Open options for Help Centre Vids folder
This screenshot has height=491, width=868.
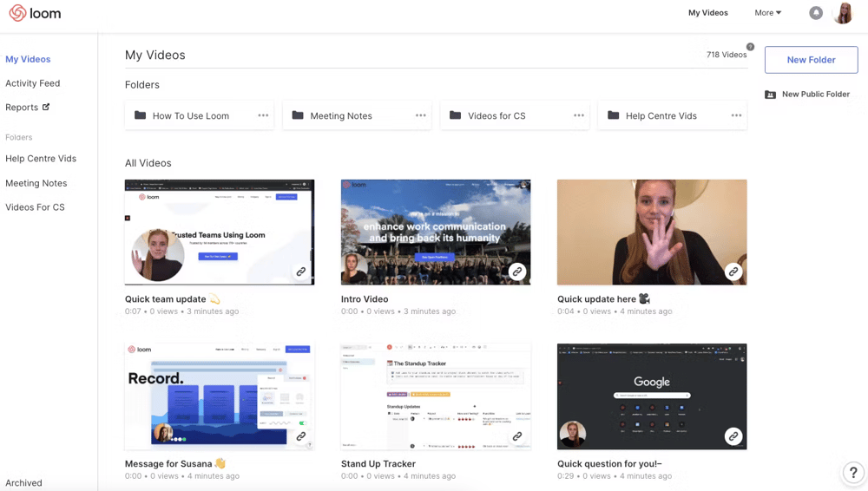coord(736,115)
